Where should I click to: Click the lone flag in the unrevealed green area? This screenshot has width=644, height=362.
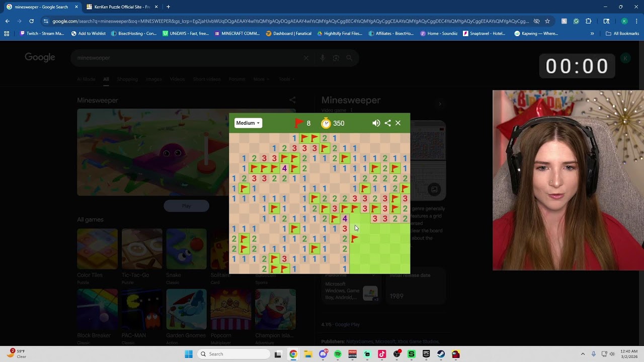pos(355,239)
